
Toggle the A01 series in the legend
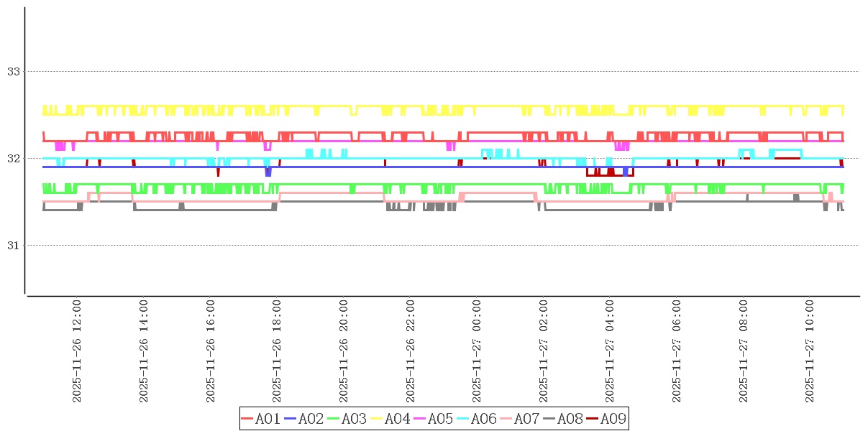tap(260, 419)
